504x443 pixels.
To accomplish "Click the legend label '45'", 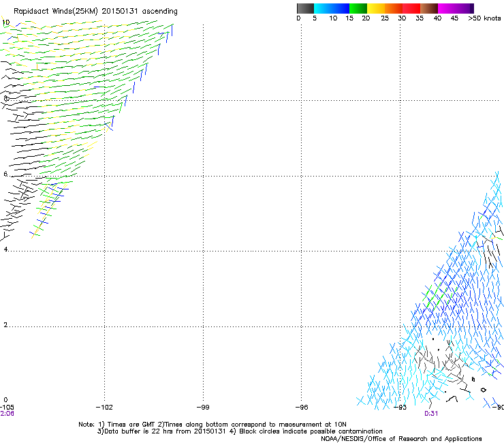I will pyautogui.click(x=454, y=18).
